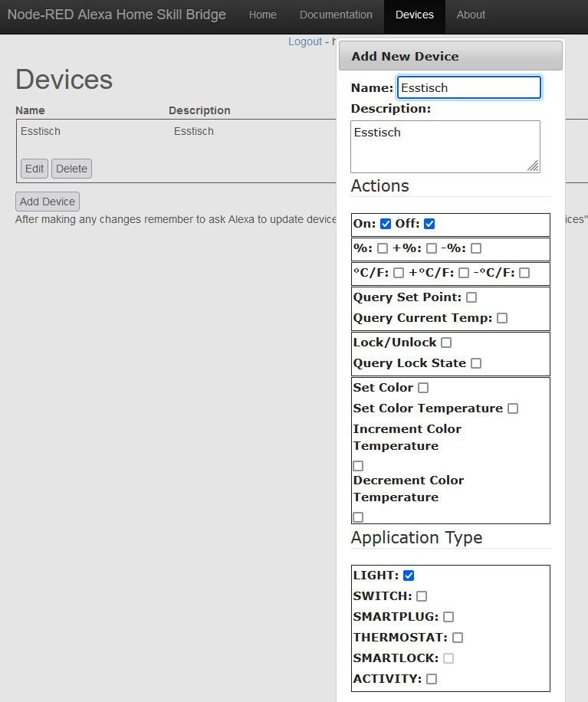
Task: Focus the Description text area
Action: coord(445,146)
